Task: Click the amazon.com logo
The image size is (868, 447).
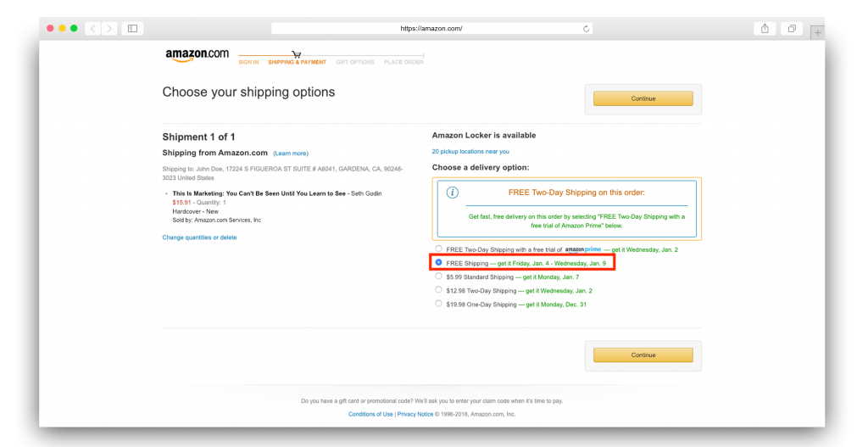Action: tap(197, 55)
